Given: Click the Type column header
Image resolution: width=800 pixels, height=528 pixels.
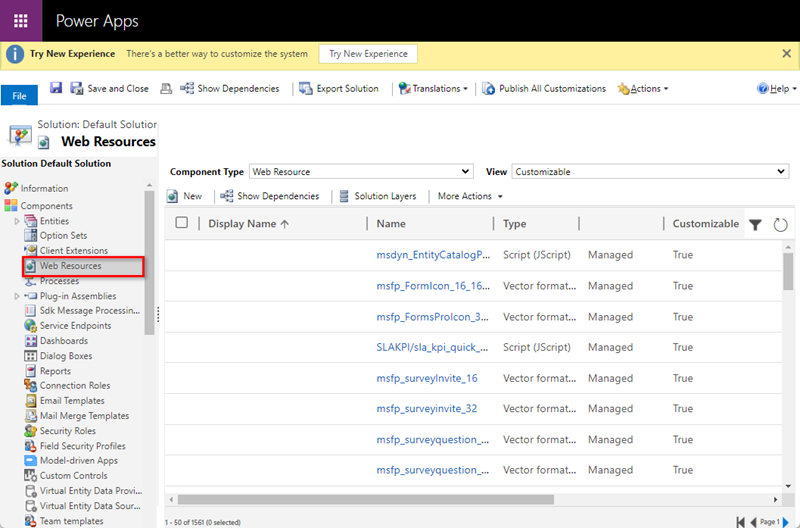Looking at the screenshot, I should tap(514, 223).
